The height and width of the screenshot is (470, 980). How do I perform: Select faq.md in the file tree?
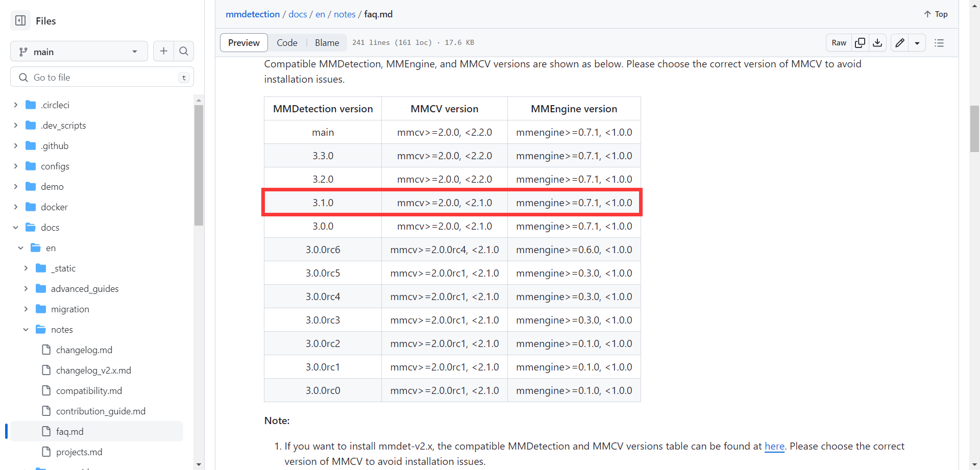coord(97,431)
